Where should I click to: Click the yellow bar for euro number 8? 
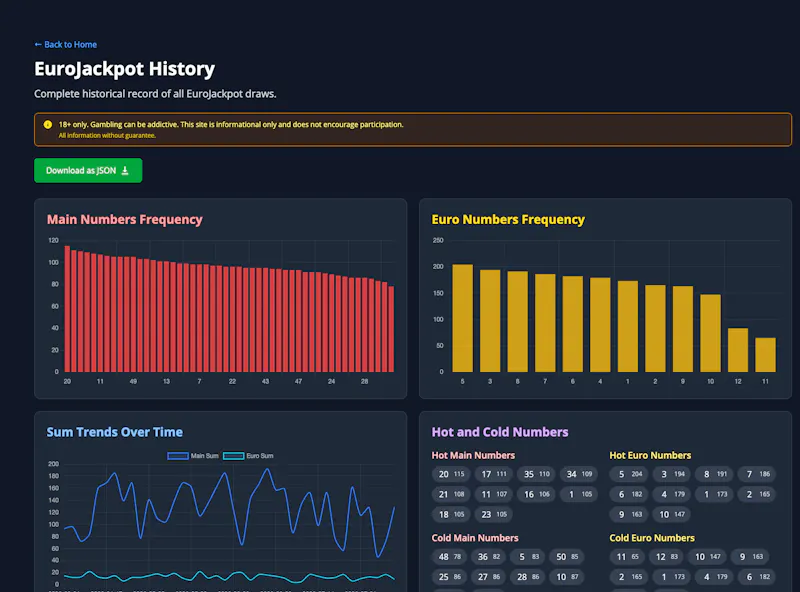pos(517,322)
